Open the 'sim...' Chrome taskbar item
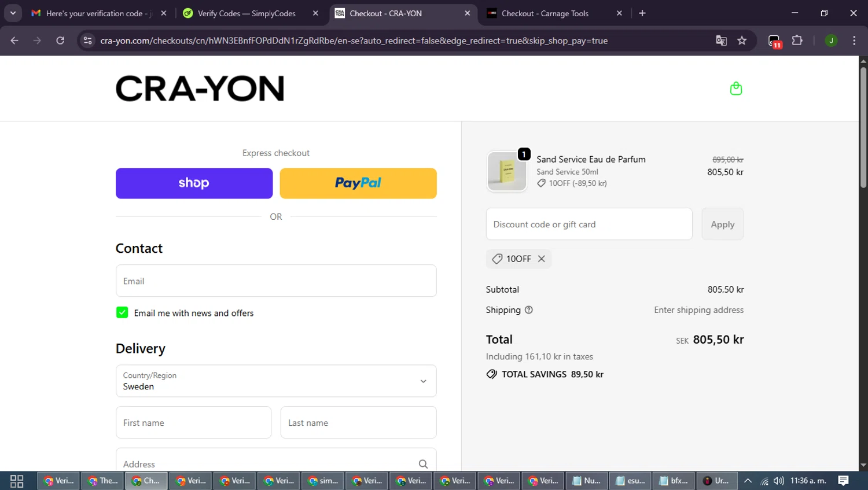 323,481
